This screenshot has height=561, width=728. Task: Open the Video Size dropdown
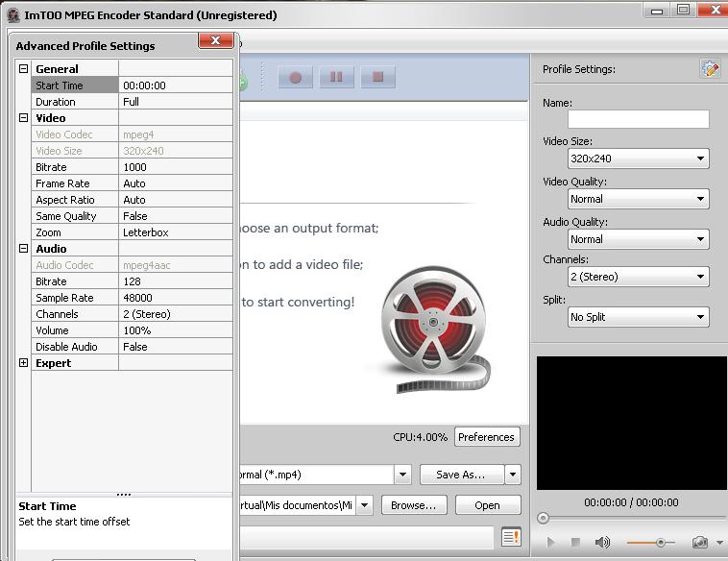(639, 159)
